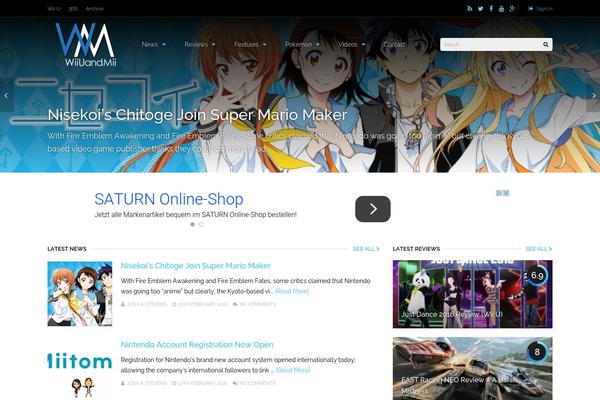This screenshot has width=600, height=400.
Task: Open the RSS feed icon
Action: [470, 8]
